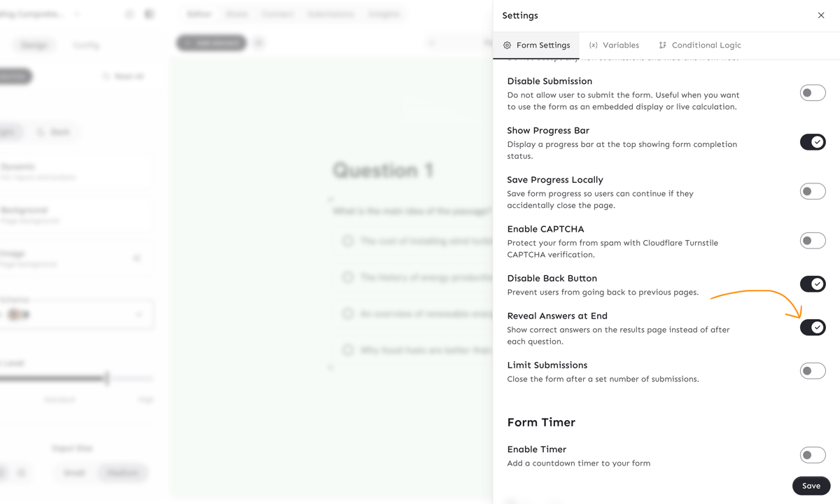Image resolution: width=840 pixels, height=504 pixels.
Task: Enable Save Progress Locally
Action: click(812, 191)
